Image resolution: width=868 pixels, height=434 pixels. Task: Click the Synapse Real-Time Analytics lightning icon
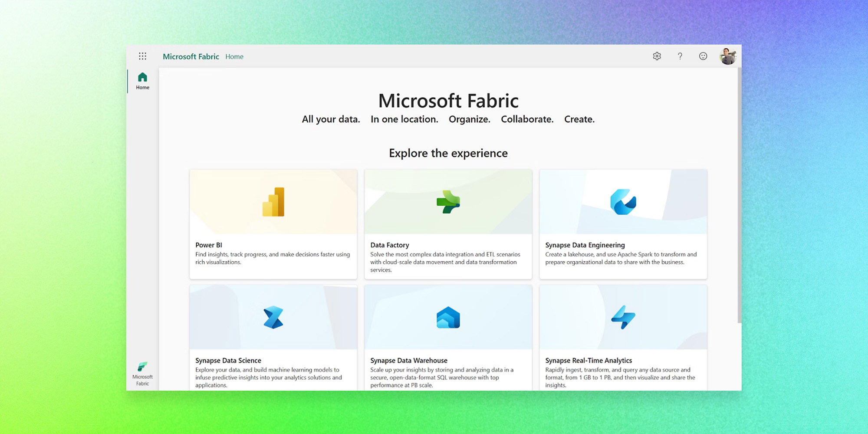(623, 317)
